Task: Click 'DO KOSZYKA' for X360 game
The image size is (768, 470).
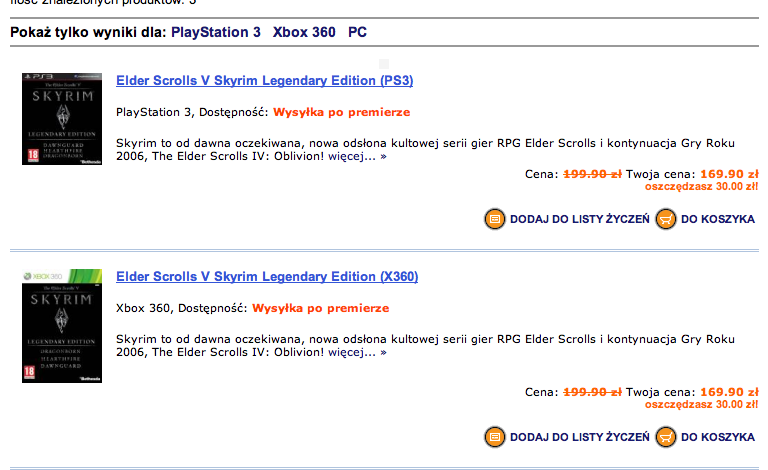Action: tap(718, 437)
